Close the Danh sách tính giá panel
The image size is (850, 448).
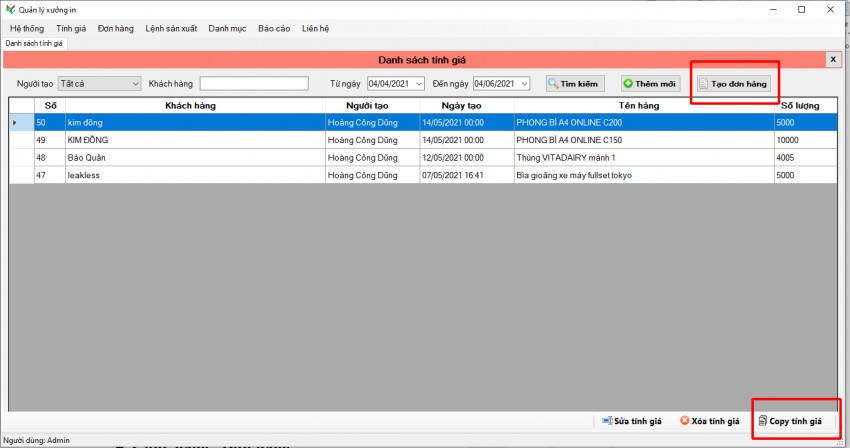833,60
